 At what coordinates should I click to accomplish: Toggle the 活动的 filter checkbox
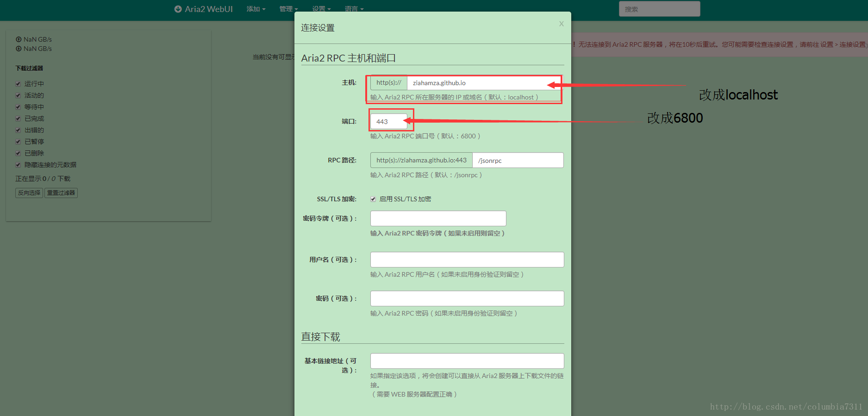click(18, 95)
